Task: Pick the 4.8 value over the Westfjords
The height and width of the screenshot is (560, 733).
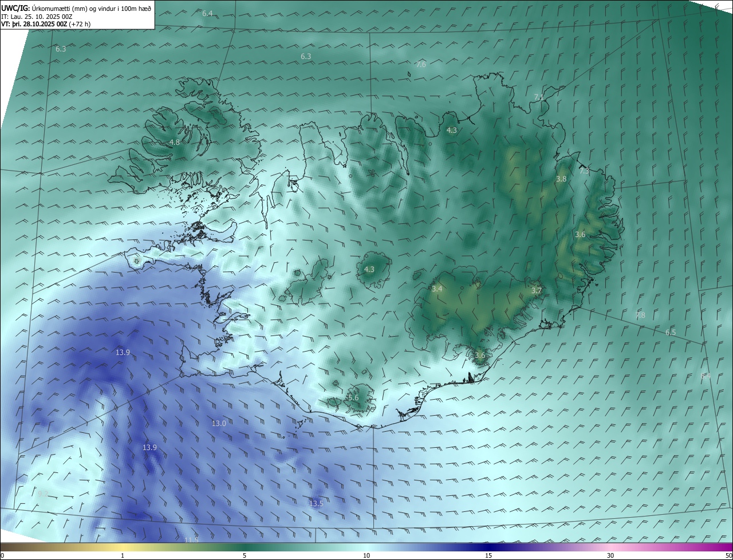Action: click(175, 142)
